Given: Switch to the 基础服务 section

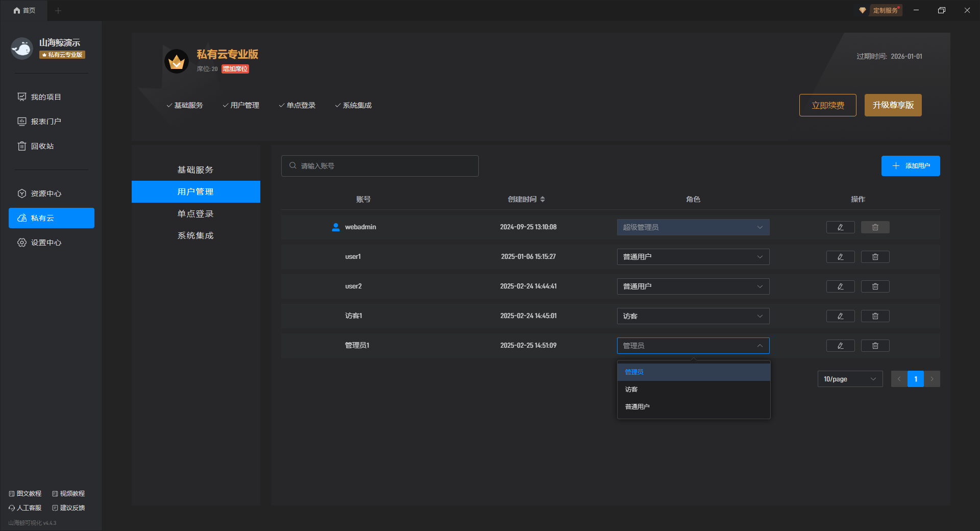Looking at the screenshot, I should pos(196,170).
